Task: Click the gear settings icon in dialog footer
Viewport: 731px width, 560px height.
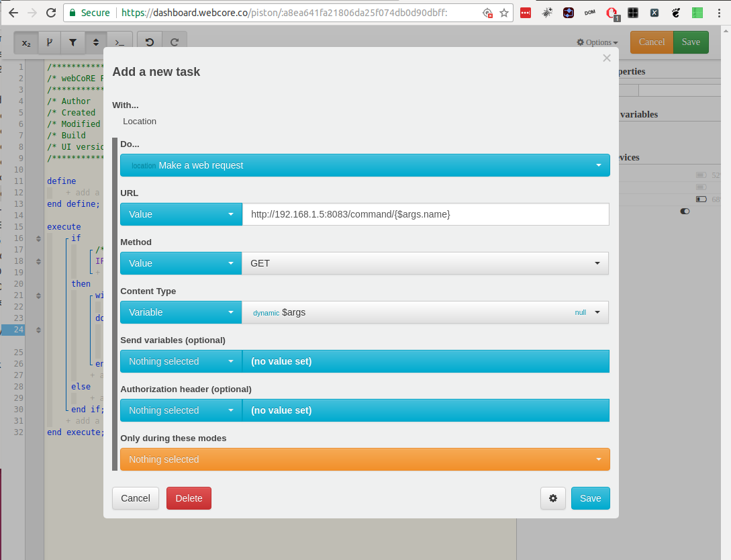Action: (x=553, y=498)
